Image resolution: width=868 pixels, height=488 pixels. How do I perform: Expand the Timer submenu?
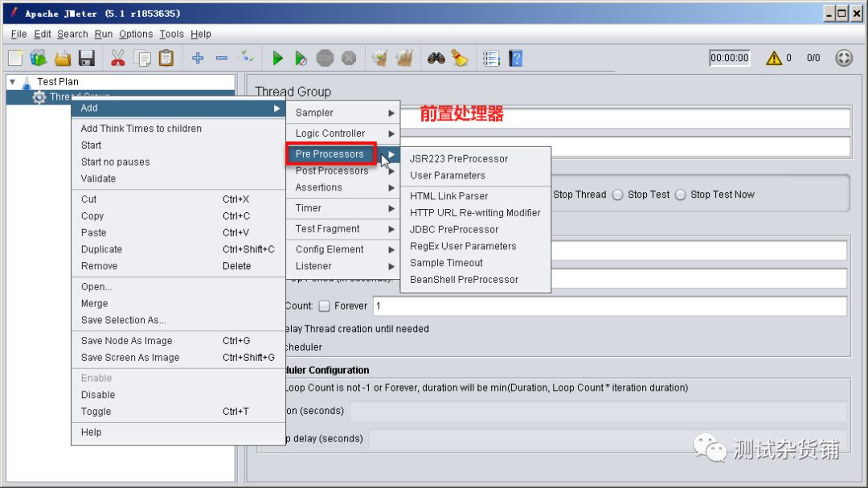[343, 208]
